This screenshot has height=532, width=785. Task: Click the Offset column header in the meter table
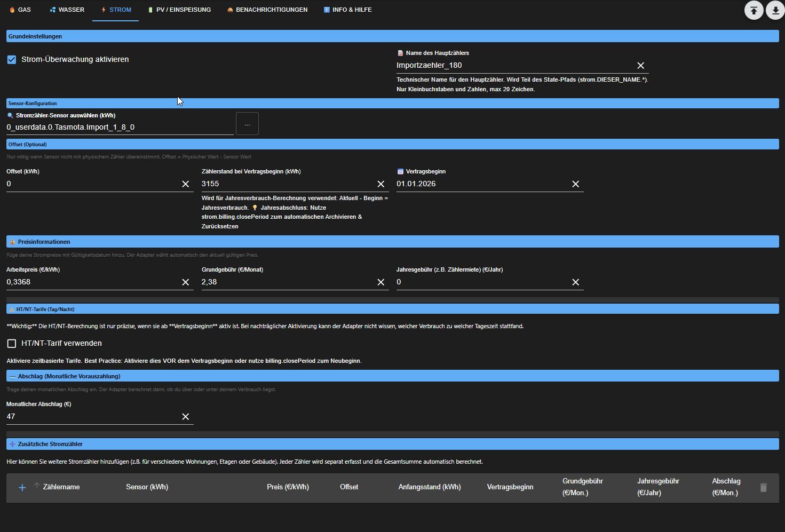click(x=349, y=487)
